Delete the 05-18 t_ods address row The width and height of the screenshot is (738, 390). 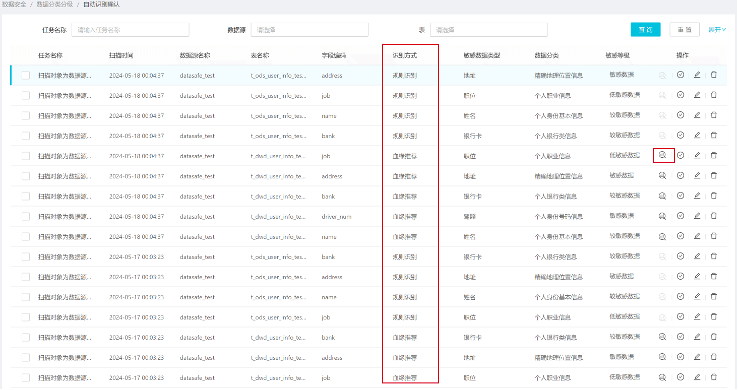[x=714, y=75]
